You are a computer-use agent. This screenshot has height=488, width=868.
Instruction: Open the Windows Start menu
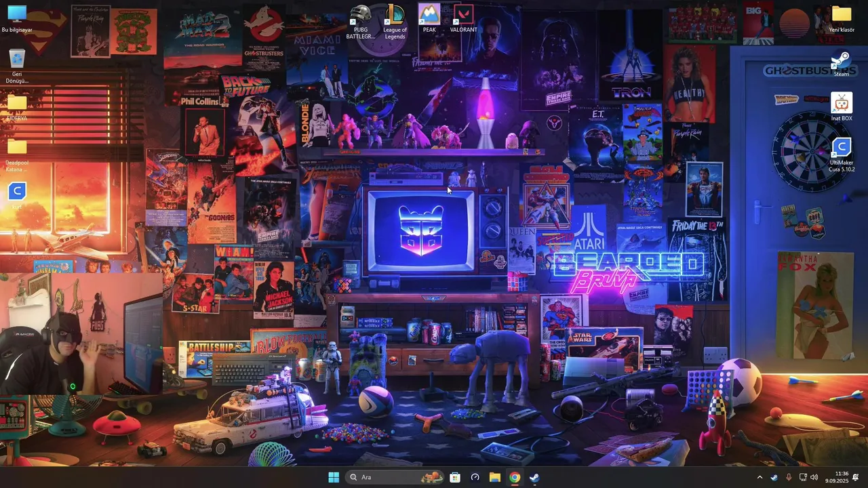[x=334, y=477]
